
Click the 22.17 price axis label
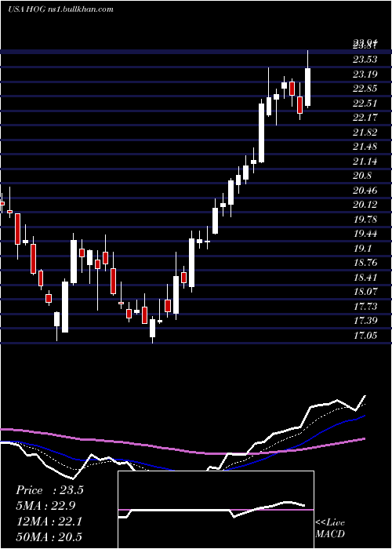365,118
